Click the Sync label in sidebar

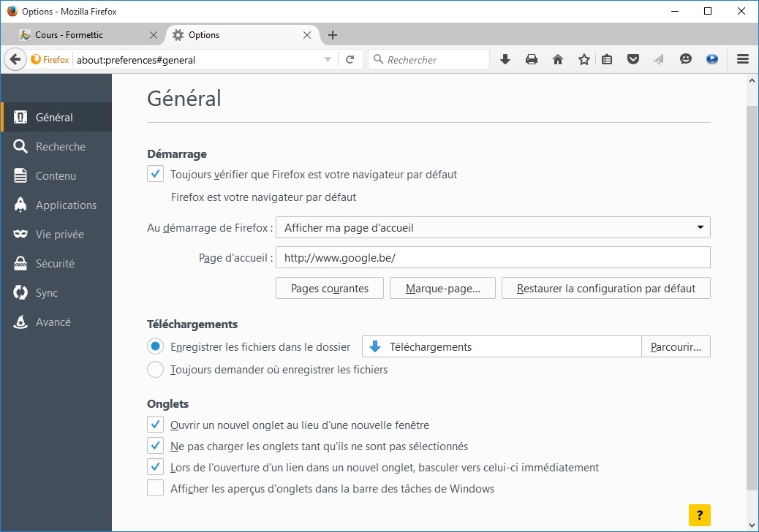click(x=47, y=293)
